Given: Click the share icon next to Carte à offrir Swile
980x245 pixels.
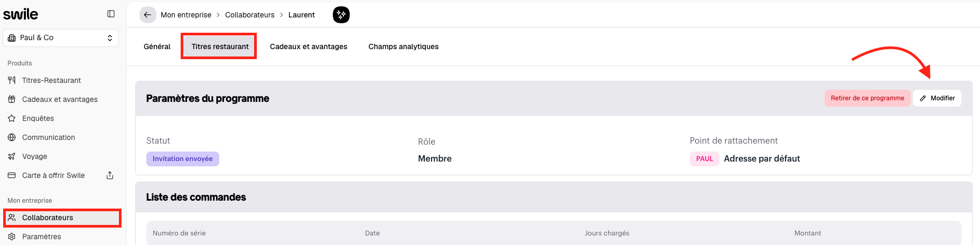Looking at the screenshot, I should click(x=110, y=175).
